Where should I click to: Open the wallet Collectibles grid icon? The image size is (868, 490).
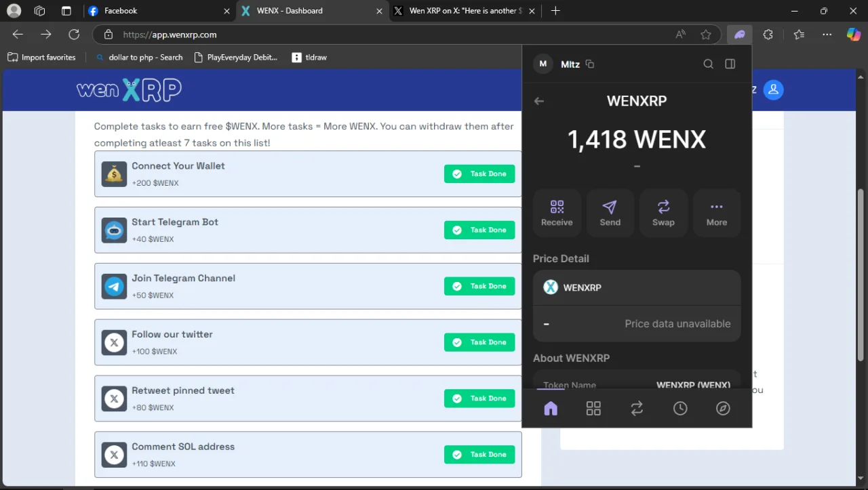coord(593,408)
